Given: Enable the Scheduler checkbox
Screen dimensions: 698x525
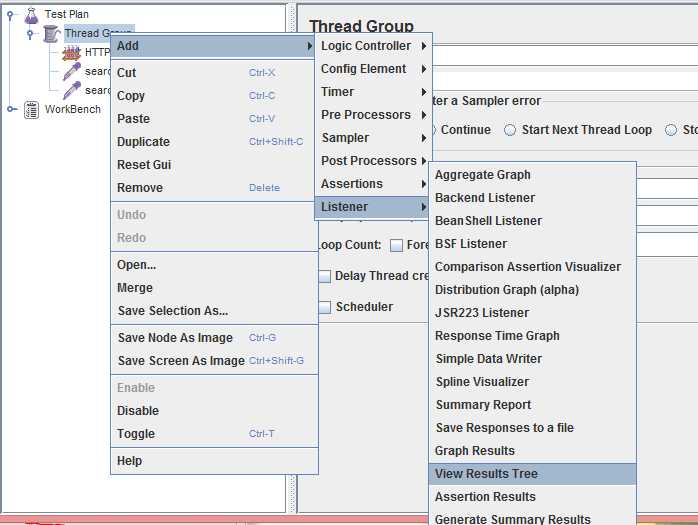Looking at the screenshot, I should 325,307.
